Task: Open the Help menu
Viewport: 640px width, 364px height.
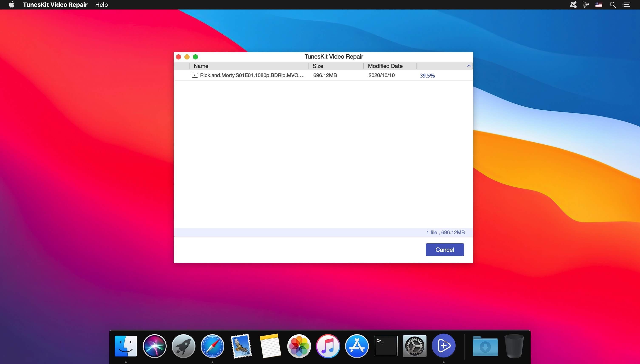Action: (x=101, y=5)
